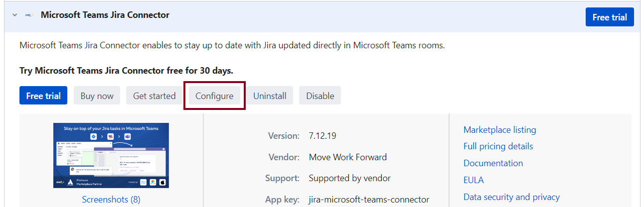Open the app screenshot preview thumbnail
This screenshot has height=207, width=644.
coord(111,155)
